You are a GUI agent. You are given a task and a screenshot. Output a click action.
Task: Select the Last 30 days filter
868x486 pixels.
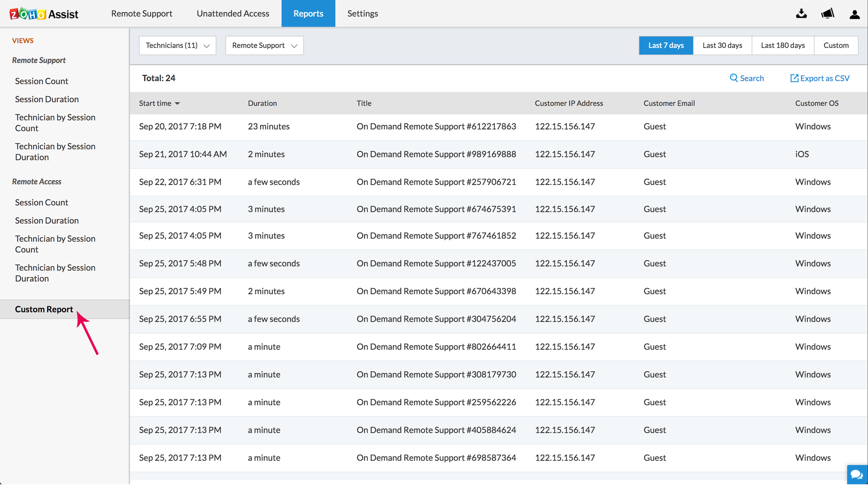[x=722, y=45]
